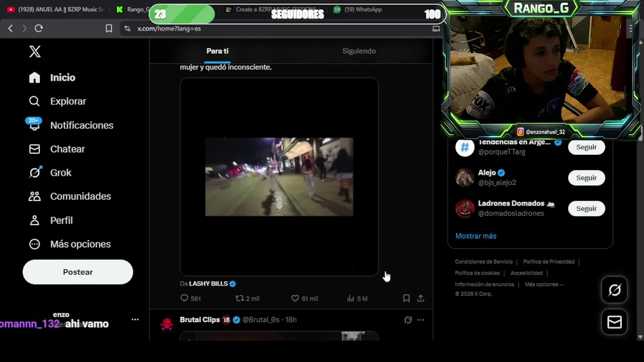The image size is (644, 362).
Task: Follow Ladrones Domados account
Action: [x=586, y=208]
